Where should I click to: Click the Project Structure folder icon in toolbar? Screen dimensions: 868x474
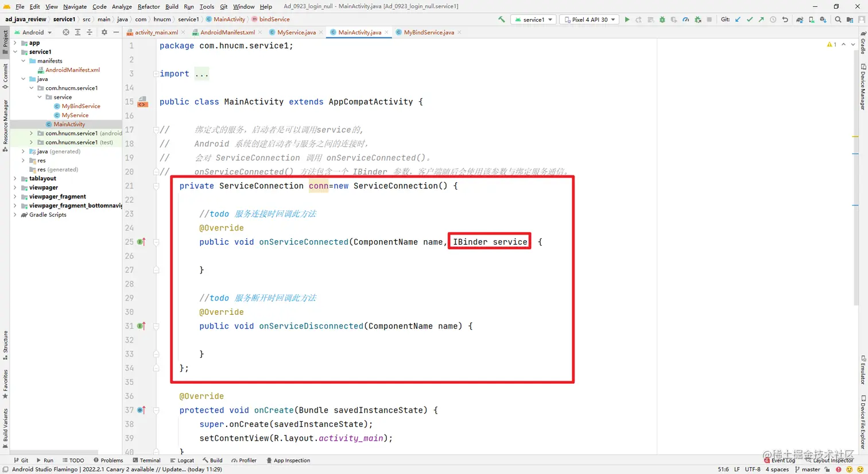pos(850,20)
